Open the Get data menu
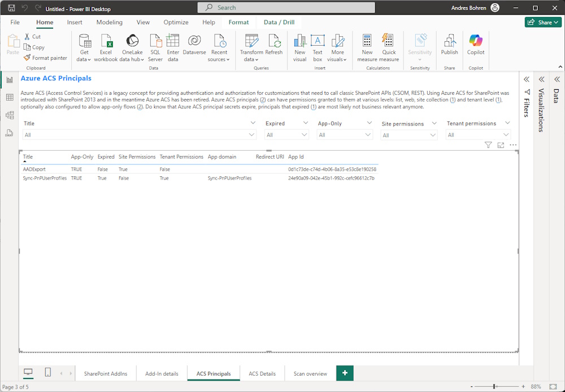 point(84,48)
